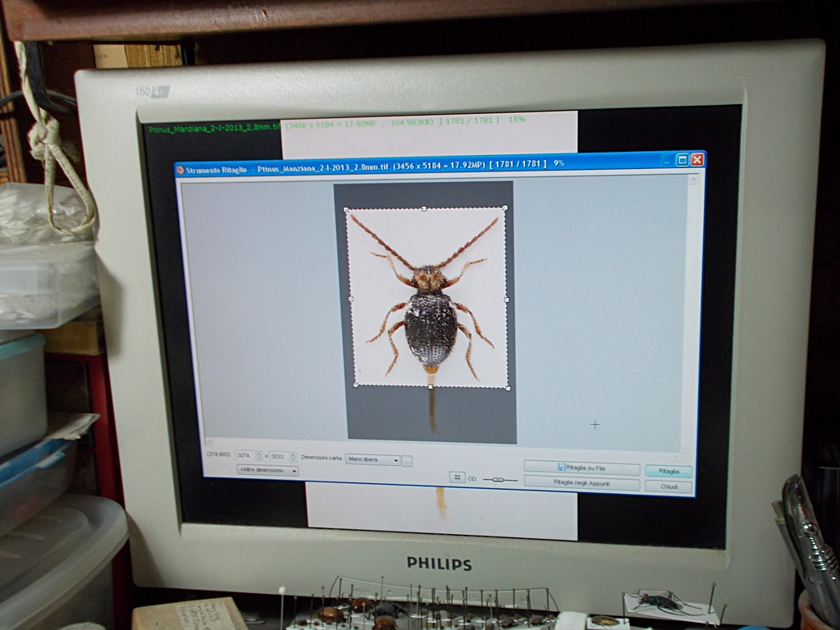The image size is (840, 630).
Task: Click the app icon in the Strumento Ritaglio title bar
Action: coord(180,171)
